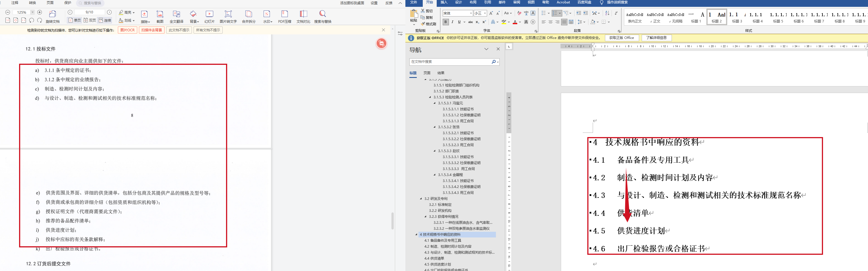This screenshot has height=271, width=868.
Task: Toggle Bold formatting in Word
Action: coord(446,22)
